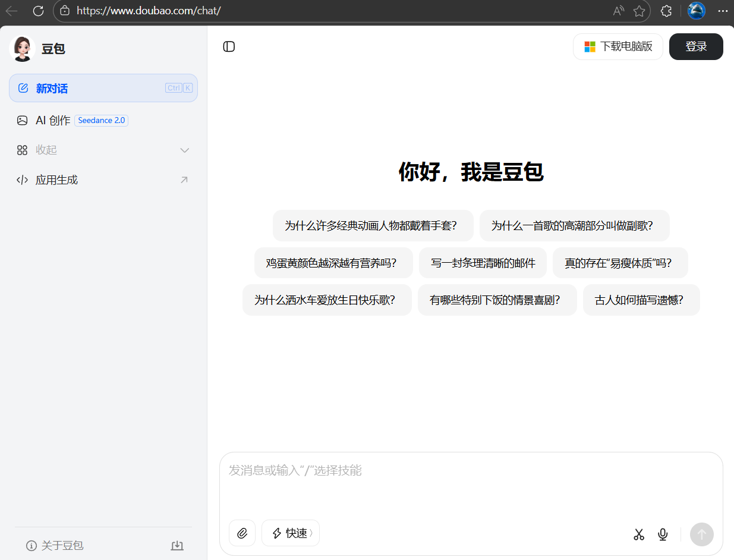Click the Seedance 2.0 badge

coord(102,120)
